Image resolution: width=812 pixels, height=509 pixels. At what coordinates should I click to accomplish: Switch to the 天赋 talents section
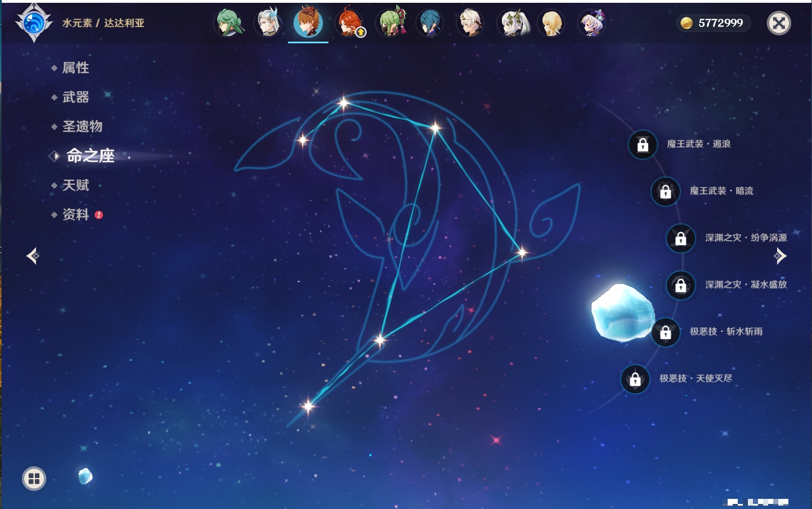click(x=75, y=186)
